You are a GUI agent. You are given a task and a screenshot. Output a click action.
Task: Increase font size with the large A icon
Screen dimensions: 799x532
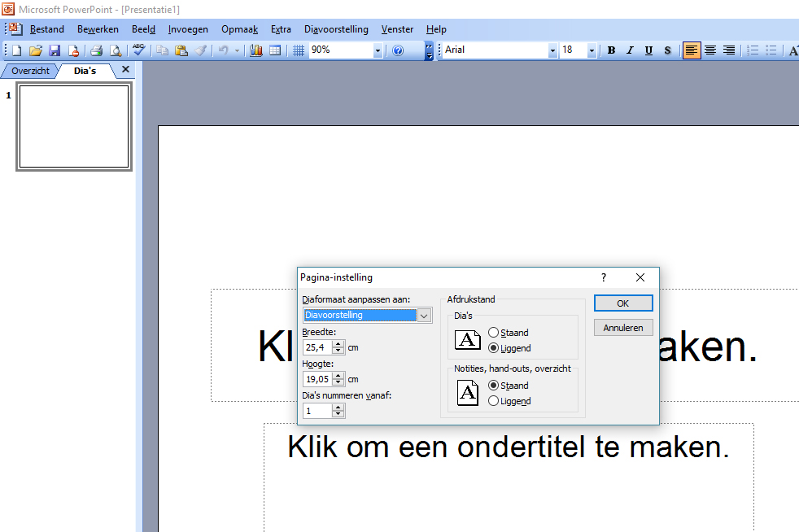point(793,50)
